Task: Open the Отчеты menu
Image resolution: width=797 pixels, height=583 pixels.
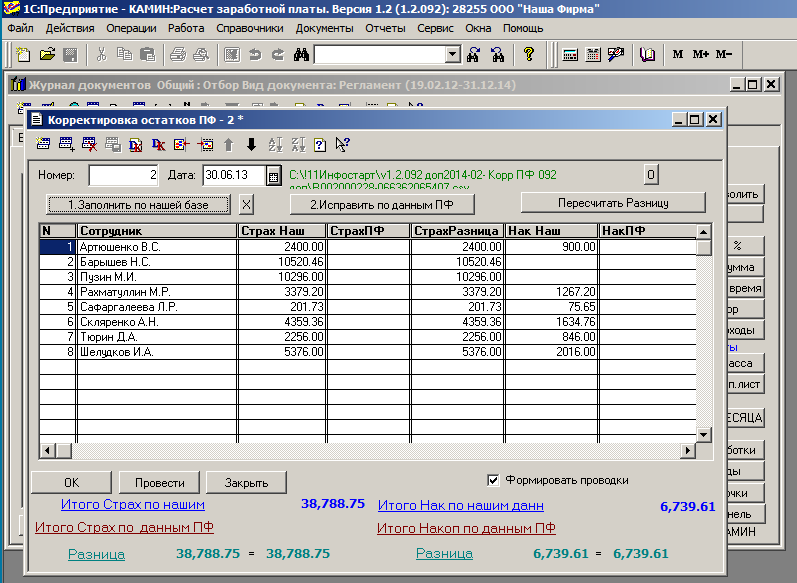Action: tap(385, 28)
